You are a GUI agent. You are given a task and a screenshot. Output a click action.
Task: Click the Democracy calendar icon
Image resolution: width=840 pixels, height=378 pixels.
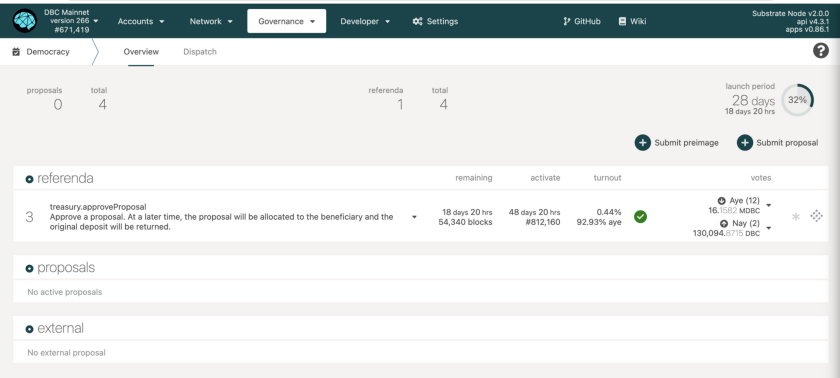coord(16,52)
